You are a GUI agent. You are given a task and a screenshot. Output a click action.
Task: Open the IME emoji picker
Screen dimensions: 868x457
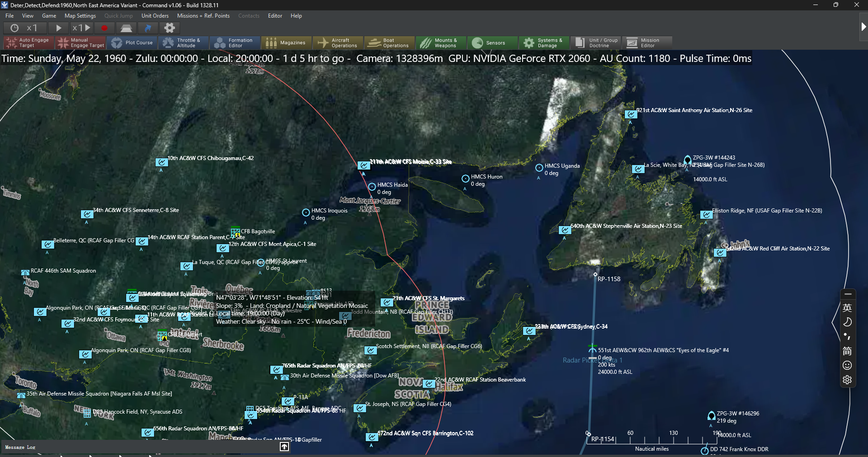pos(847,365)
